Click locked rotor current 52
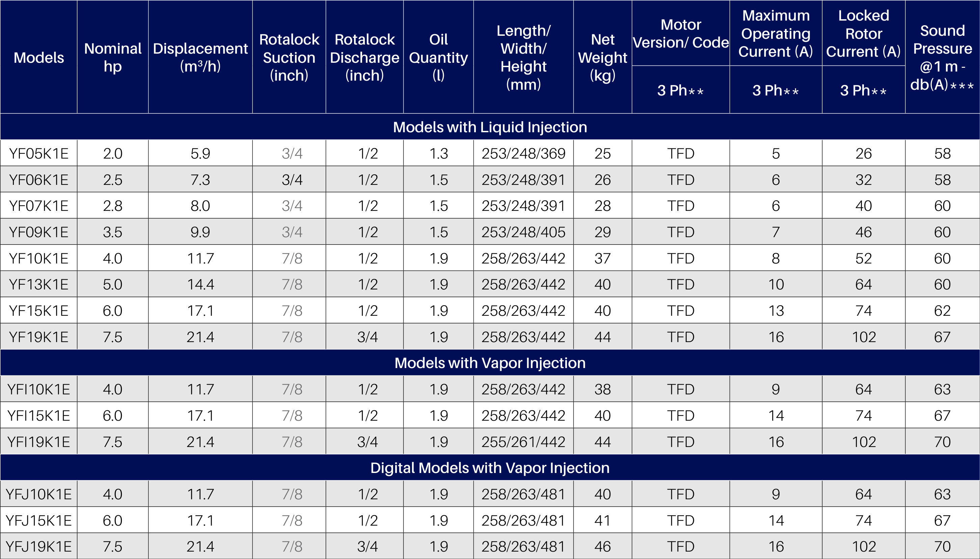Viewport: 980px width, 559px height. coord(863,258)
